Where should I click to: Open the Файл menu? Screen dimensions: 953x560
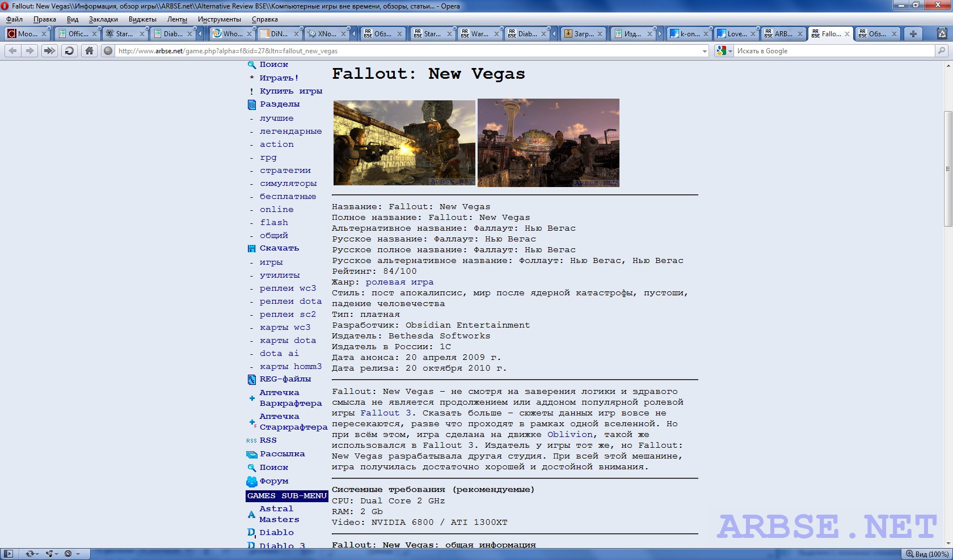click(x=14, y=19)
